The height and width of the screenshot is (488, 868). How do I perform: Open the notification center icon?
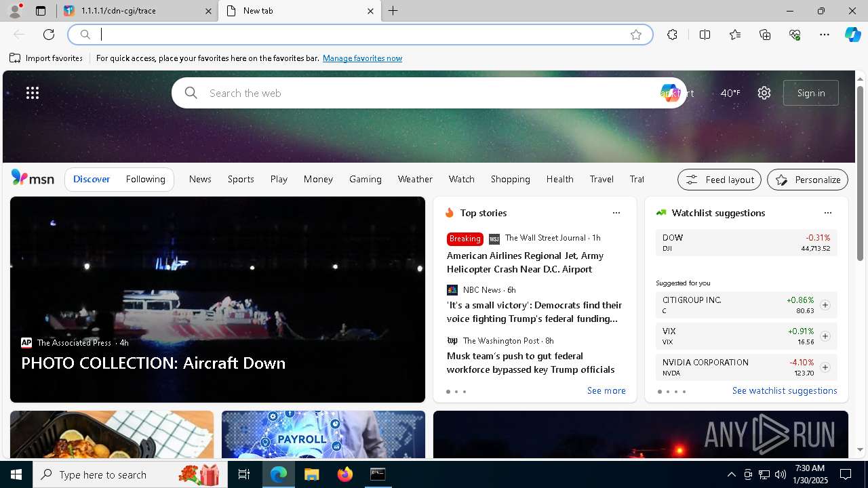(846, 474)
